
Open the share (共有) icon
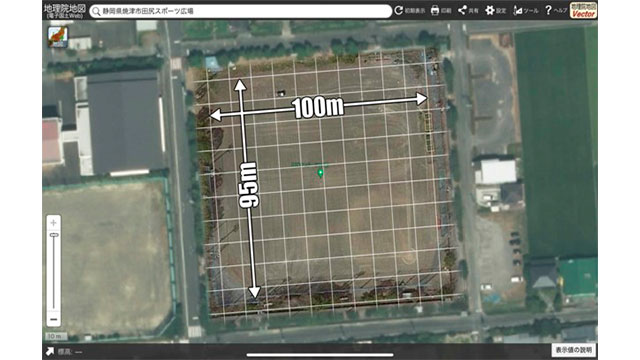tap(462, 10)
